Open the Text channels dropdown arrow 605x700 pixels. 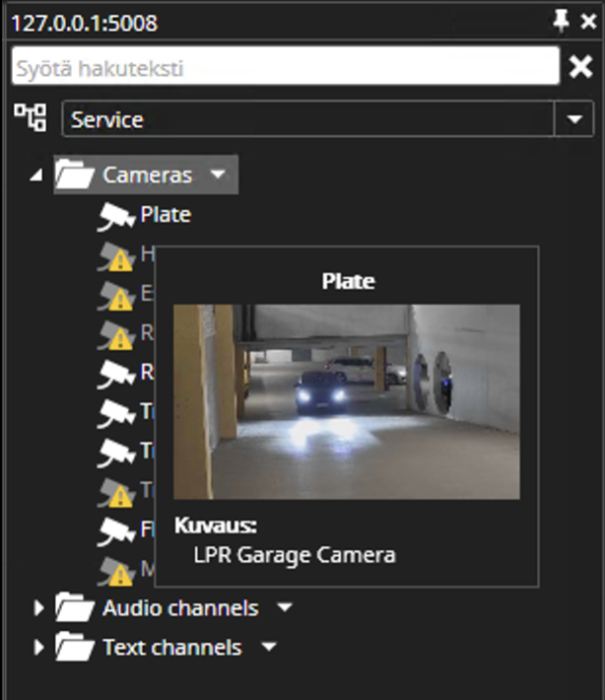[269, 647]
